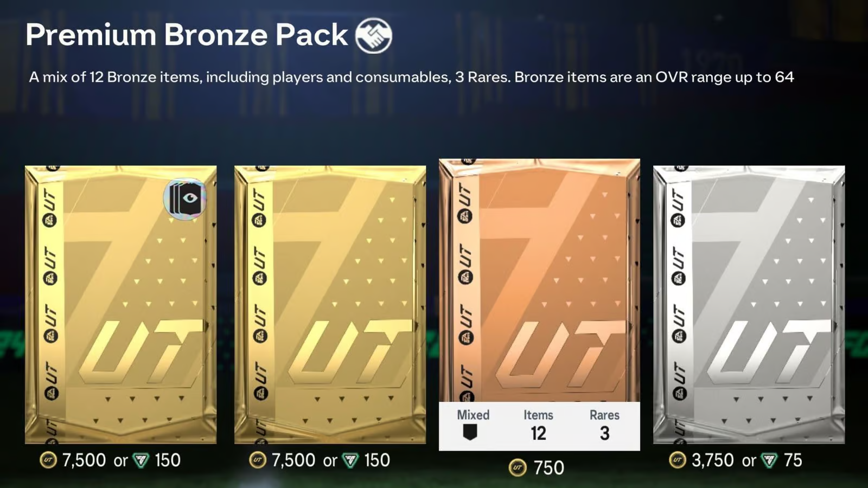This screenshot has width=868, height=488.
Task: Click the black Mixed shield icon
Action: (x=470, y=433)
